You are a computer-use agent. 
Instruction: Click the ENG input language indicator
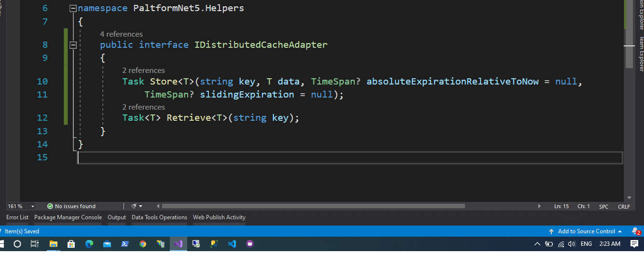pos(586,244)
